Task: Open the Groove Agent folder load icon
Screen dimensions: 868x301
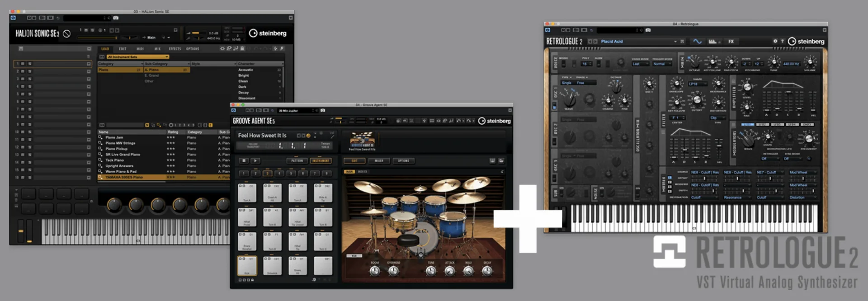Action: (x=501, y=160)
